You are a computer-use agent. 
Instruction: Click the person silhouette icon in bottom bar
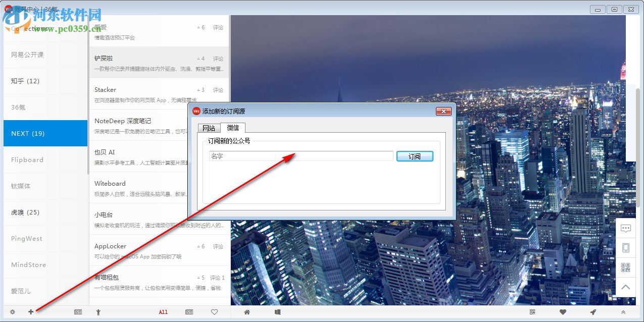click(x=99, y=312)
